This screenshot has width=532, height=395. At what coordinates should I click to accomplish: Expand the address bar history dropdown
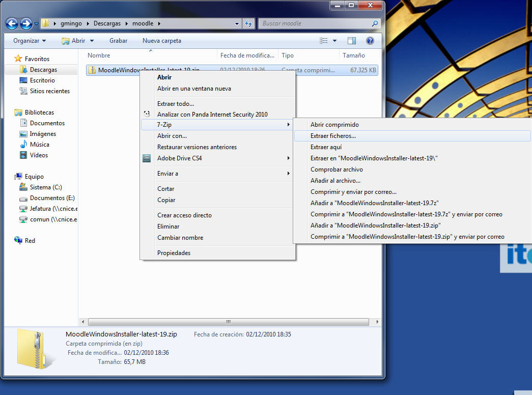(237, 23)
